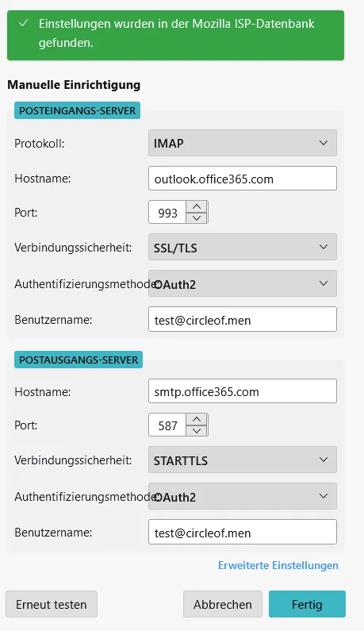This screenshot has width=364, height=631.
Task: Select the incoming port number 993 field
Action: click(x=167, y=212)
